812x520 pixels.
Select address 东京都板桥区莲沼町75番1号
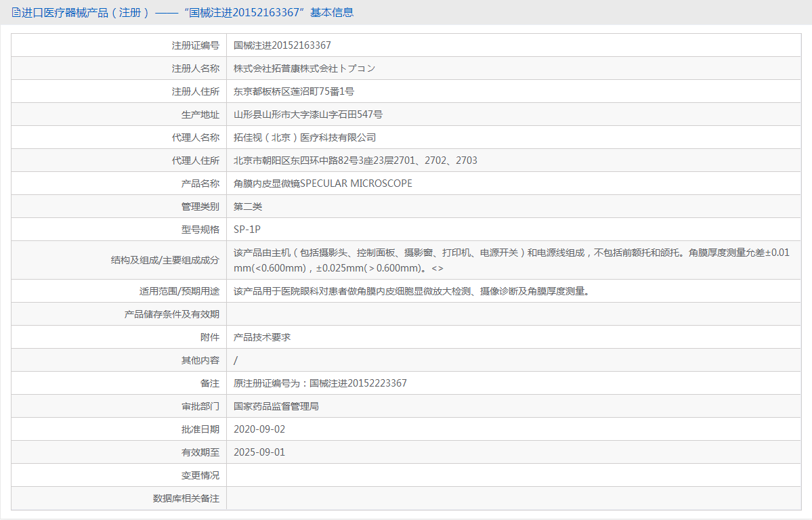click(x=294, y=91)
